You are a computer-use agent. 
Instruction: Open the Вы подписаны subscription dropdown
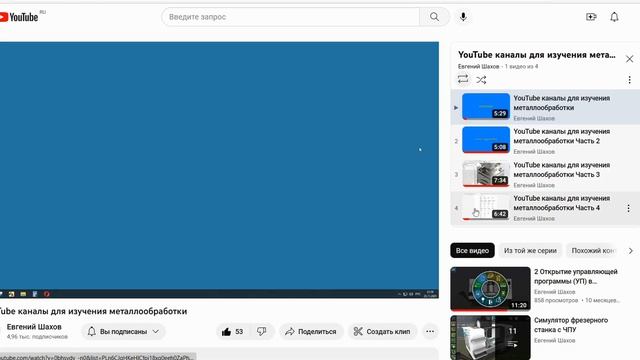123,331
